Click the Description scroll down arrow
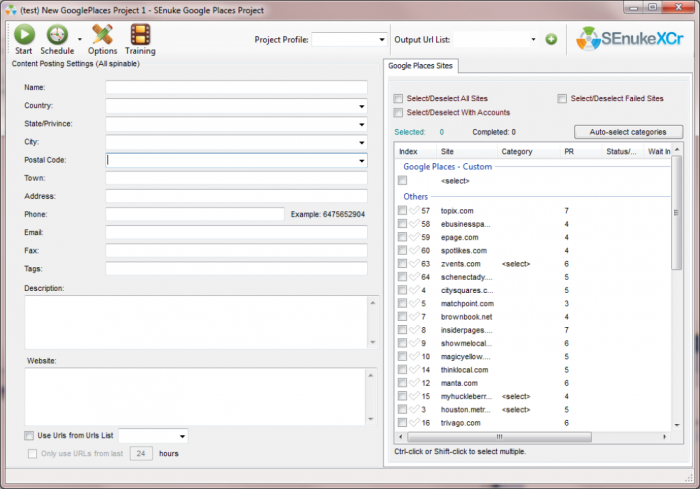The height and width of the screenshot is (489, 700). (x=373, y=343)
